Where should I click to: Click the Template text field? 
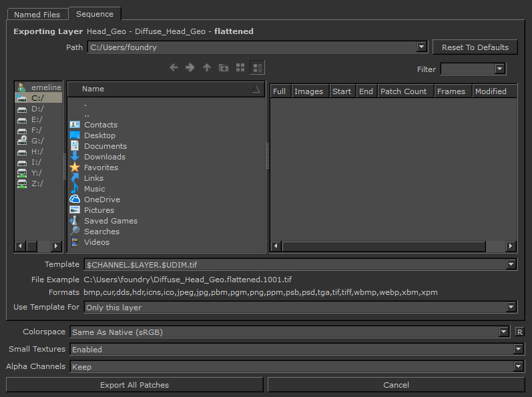[x=294, y=265]
